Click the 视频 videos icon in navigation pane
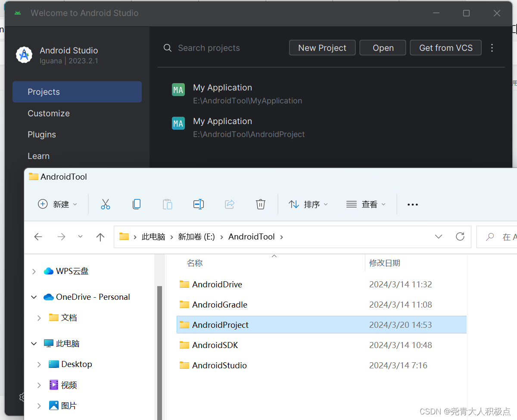 coord(54,385)
